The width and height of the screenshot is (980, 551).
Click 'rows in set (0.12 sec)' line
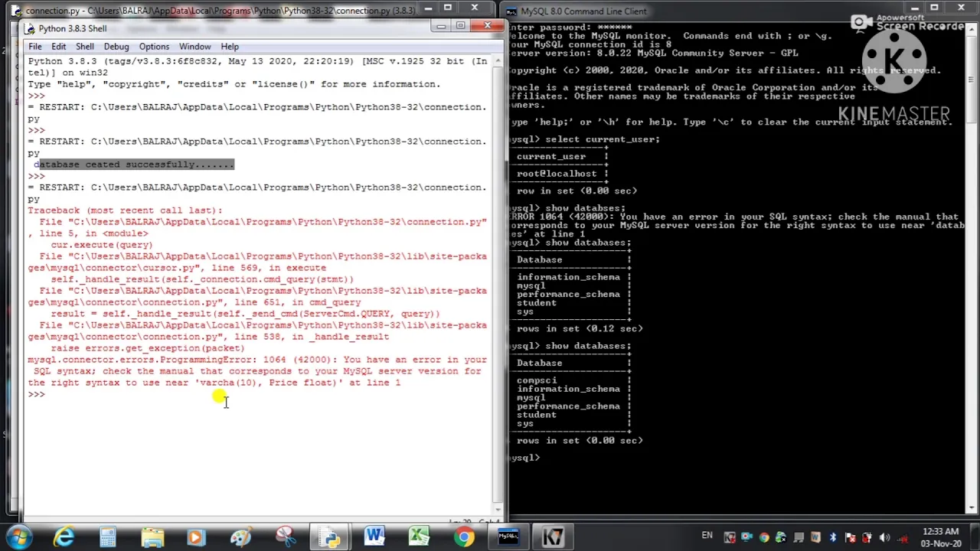click(x=580, y=328)
